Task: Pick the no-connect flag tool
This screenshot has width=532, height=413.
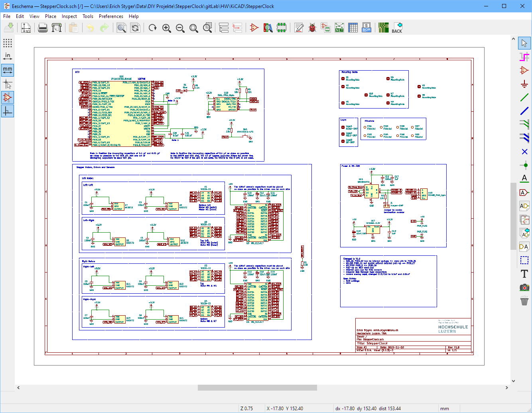Action: pyautogui.click(x=524, y=152)
